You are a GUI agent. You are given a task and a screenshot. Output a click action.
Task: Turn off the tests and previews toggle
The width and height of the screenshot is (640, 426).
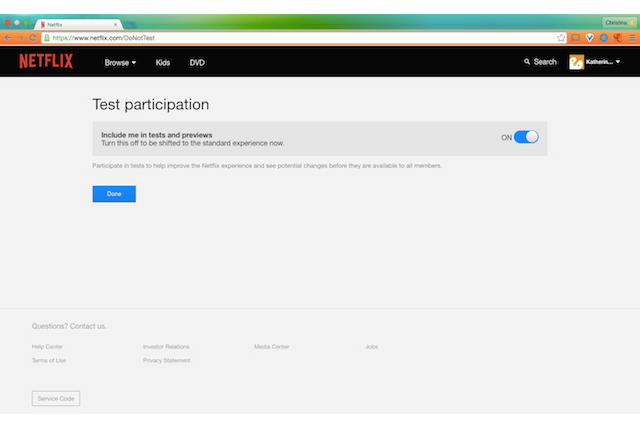click(x=526, y=137)
